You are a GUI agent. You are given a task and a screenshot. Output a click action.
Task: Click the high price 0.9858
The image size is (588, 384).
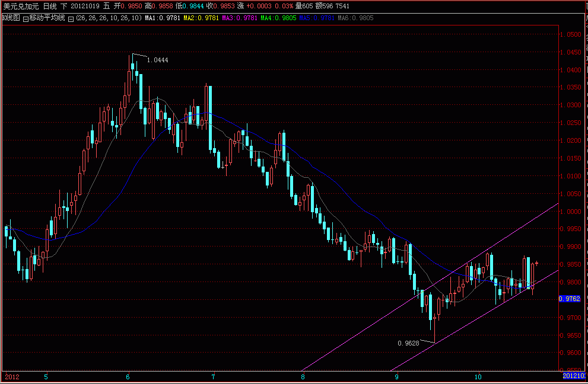tap(163, 6)
